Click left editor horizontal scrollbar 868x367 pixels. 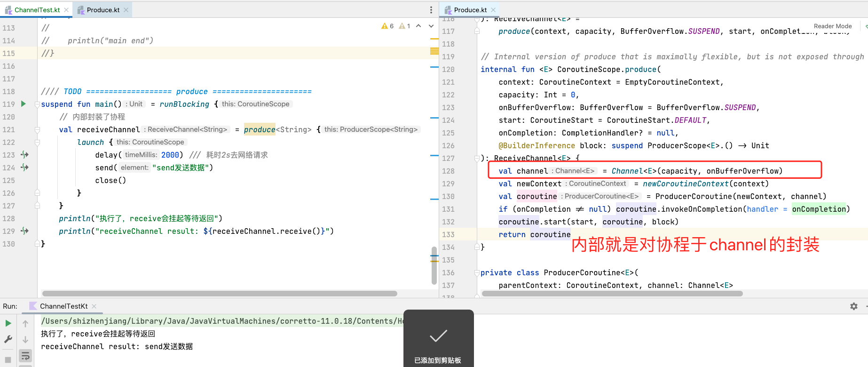(220, 294)
